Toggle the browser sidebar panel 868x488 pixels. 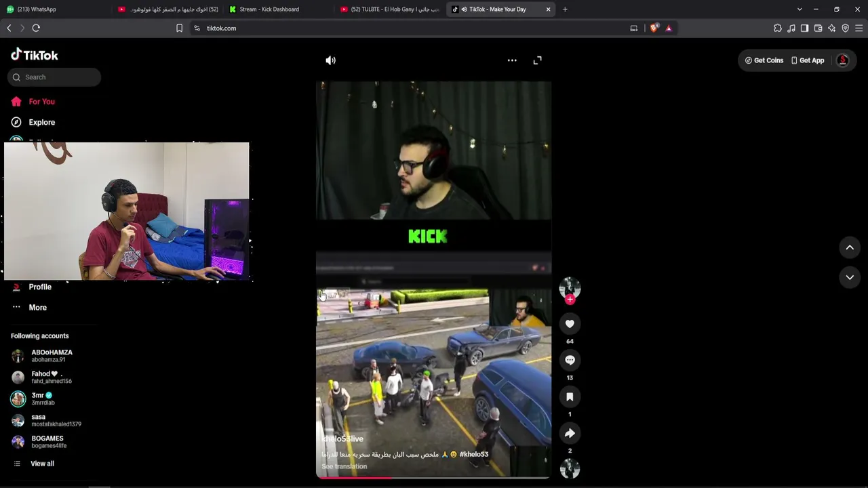tap(804, 28)
